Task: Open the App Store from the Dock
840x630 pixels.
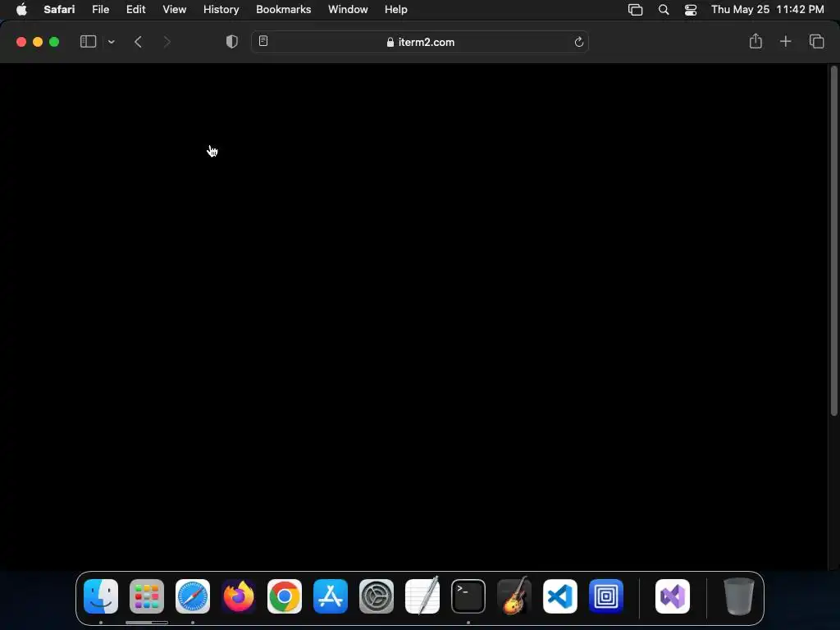Action: (331, 596)
